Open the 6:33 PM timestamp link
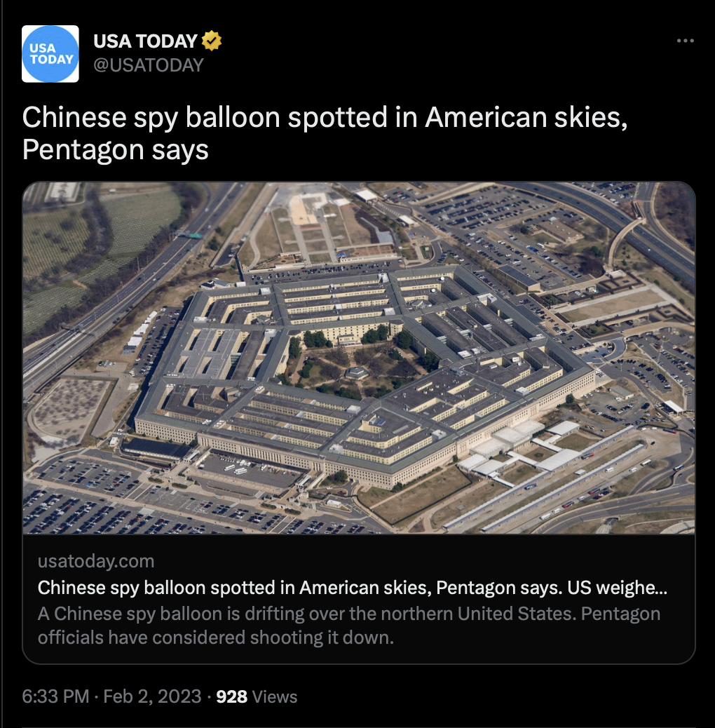Image resolution: width=715 pixels, height=728 pixels. [55, 696]
